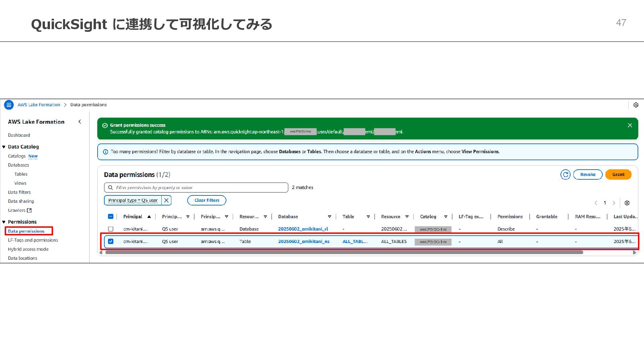The image size is (644, 362).
Task: Click Crawlers external link icon
Action: tap(29, 210)
